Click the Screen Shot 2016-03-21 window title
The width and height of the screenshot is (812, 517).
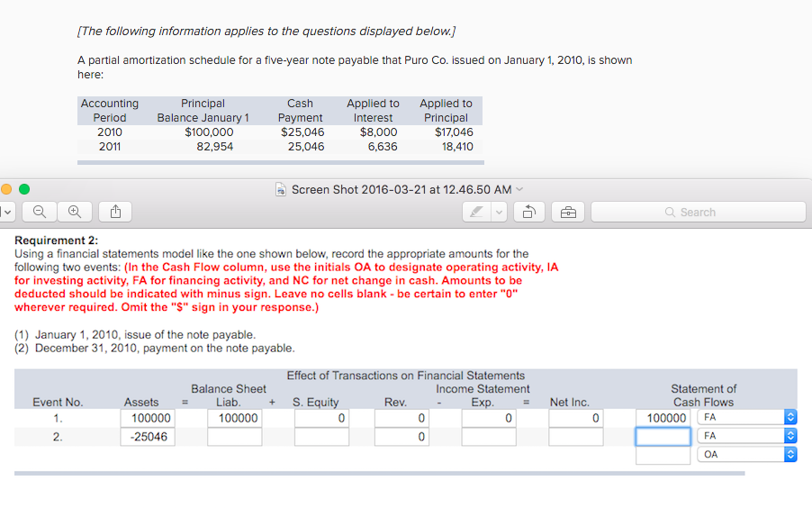(x=401, y=190)
